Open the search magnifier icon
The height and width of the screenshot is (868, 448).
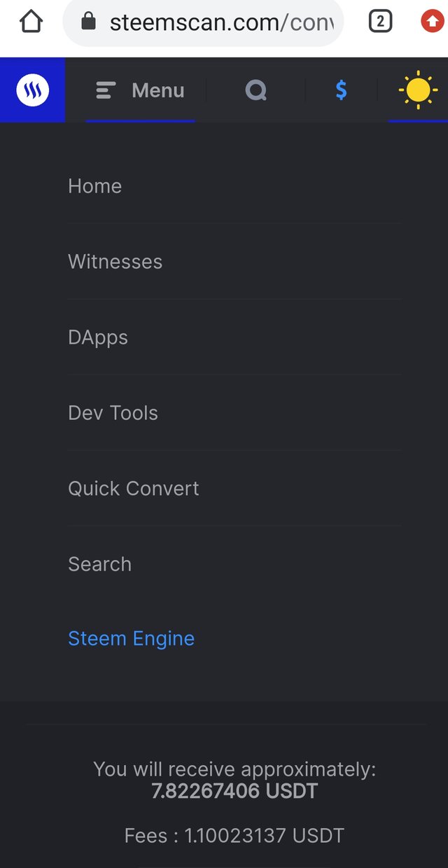255,90
